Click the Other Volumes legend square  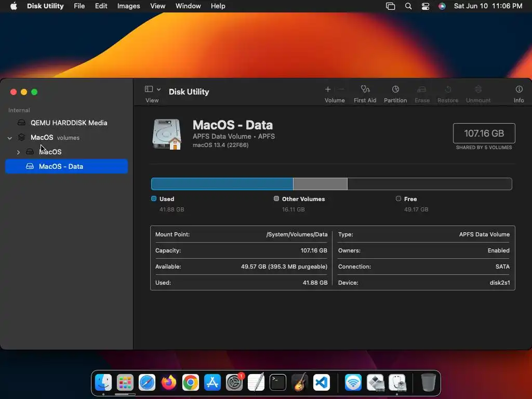pyautogui.click(x=276, y=198)
